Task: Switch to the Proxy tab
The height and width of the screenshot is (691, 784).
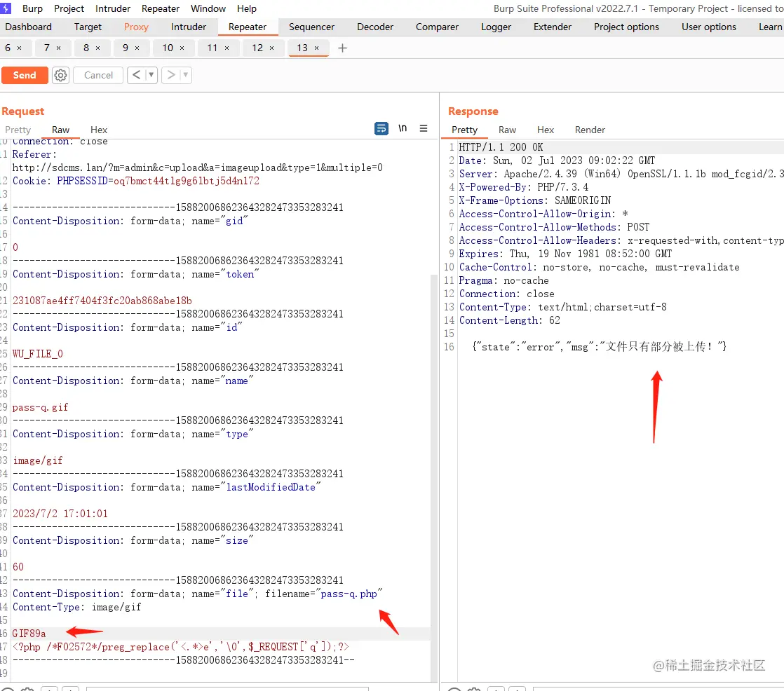Action: point(136,27)
